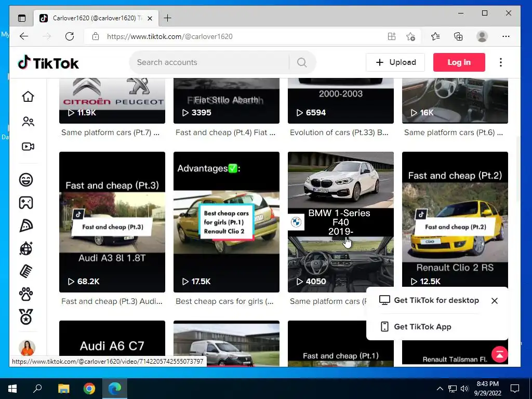Close the Get TikTok popup
Image resolution: width=532 pixels, height=399 pixels.
(495, 301)
